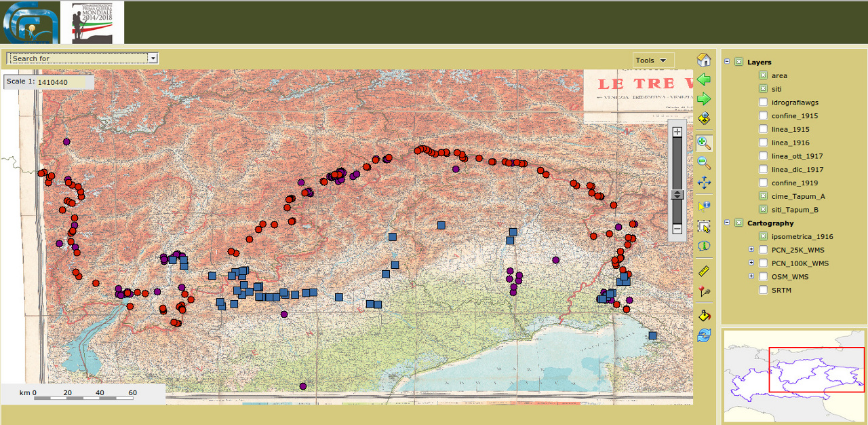Select the rectangle selection tool

pyautogui.click(x=704, y=227)
